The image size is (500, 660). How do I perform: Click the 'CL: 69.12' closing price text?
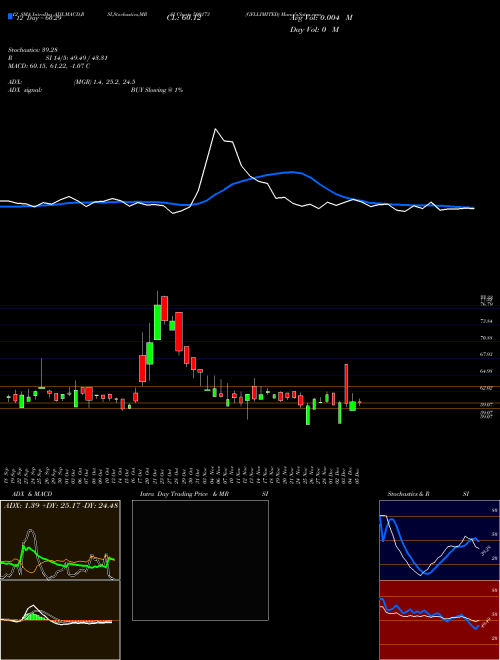coord(182,19)
